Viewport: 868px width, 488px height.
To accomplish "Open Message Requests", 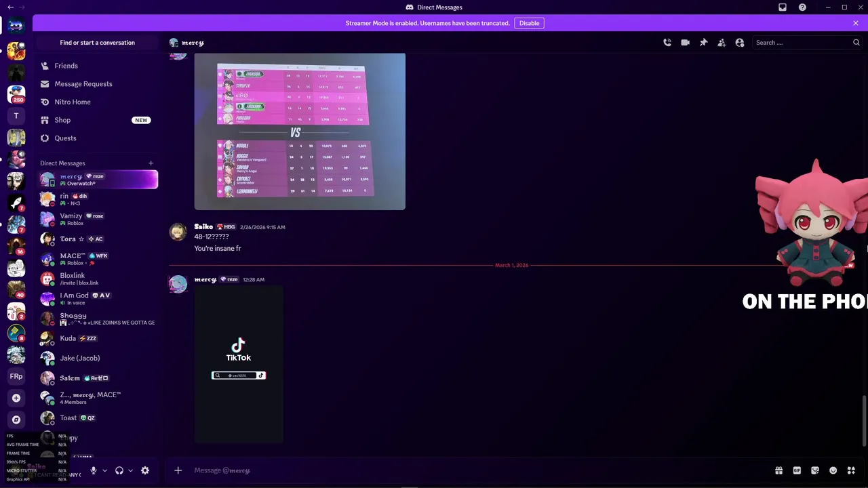I will (x=98, y=84).
